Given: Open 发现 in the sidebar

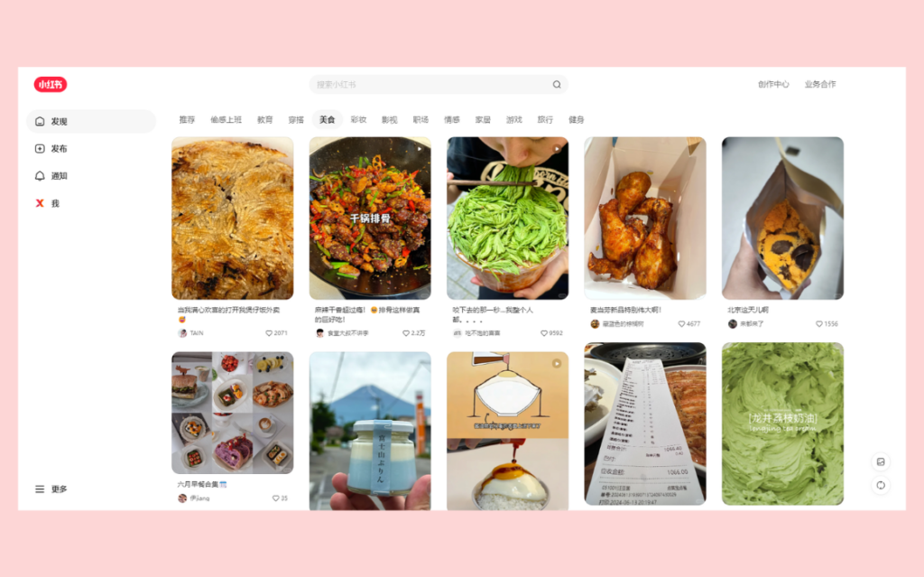Looking at the screenshot, I should click(x=91, y=121).
